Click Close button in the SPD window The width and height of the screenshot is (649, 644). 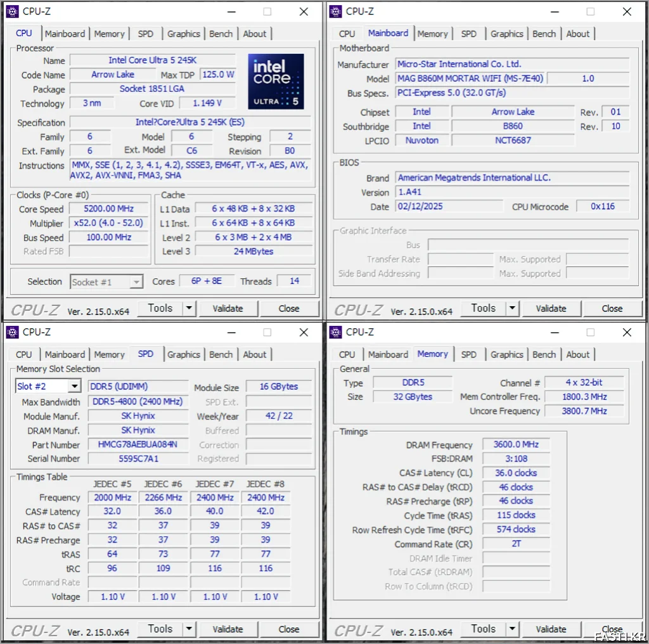click(x=289, y=629)
